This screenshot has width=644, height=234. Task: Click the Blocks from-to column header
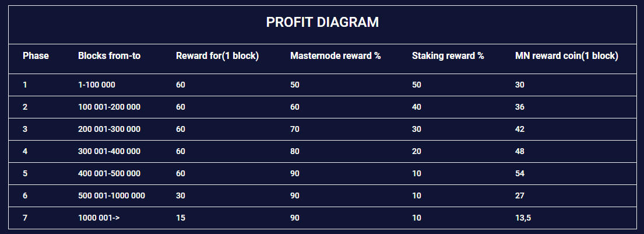pyautogui.click(x=109, y=56)
